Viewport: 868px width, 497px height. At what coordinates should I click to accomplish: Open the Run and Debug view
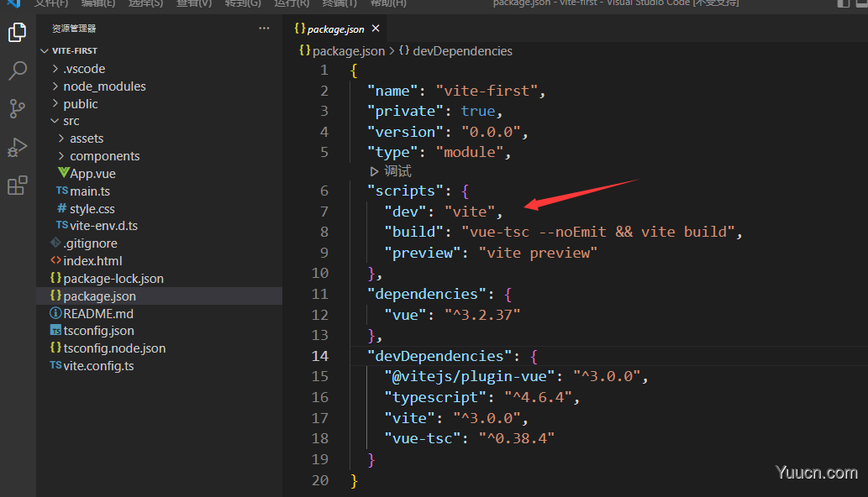pyautogui.click(x=17, y=147)
